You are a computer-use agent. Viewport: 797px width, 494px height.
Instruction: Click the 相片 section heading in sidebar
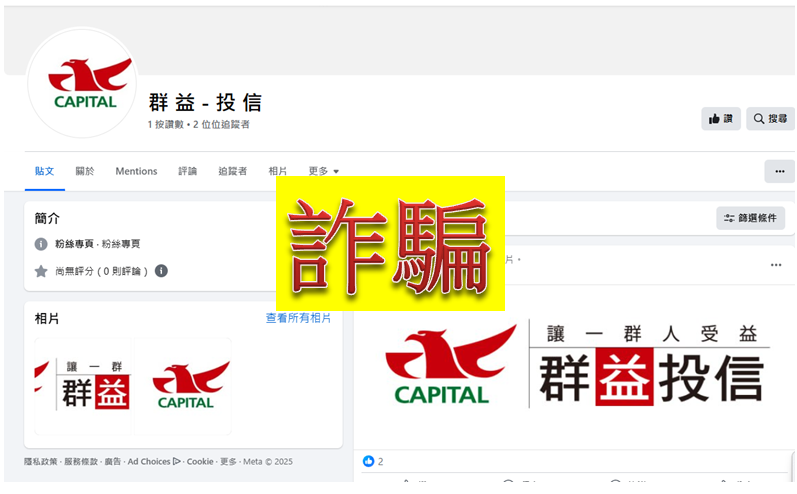pos(47,319)
